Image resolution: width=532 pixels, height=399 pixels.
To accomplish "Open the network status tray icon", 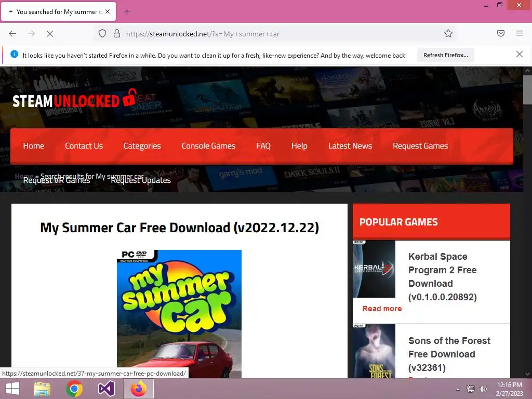I will tap(471, 389).
